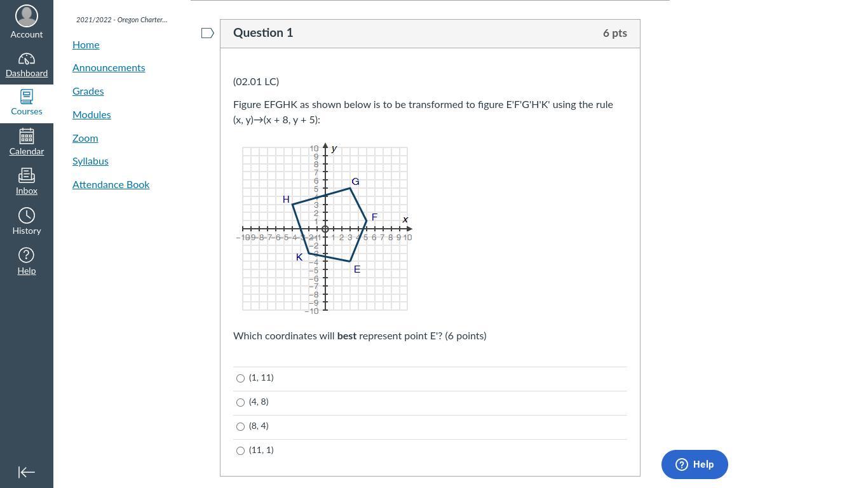
Task: Flag Question 1 with the bookmark icon
Action: click(x=207, y=33)
